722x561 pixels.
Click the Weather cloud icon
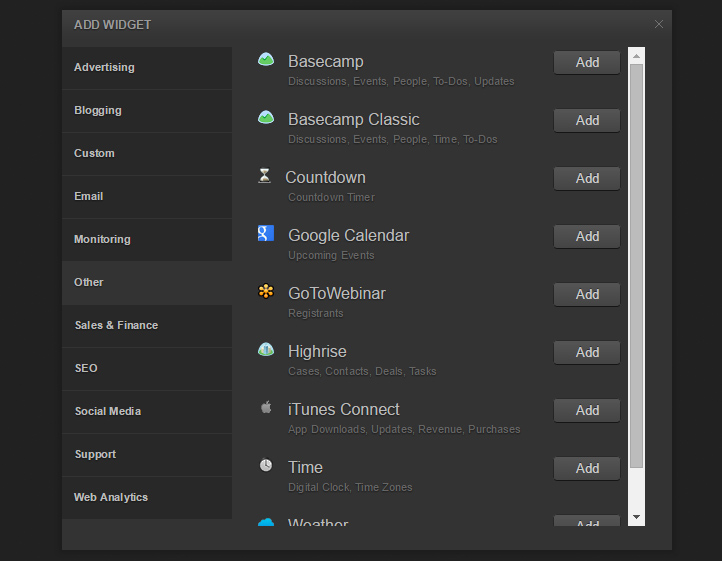pyautogui.click(x=266, y=522)
